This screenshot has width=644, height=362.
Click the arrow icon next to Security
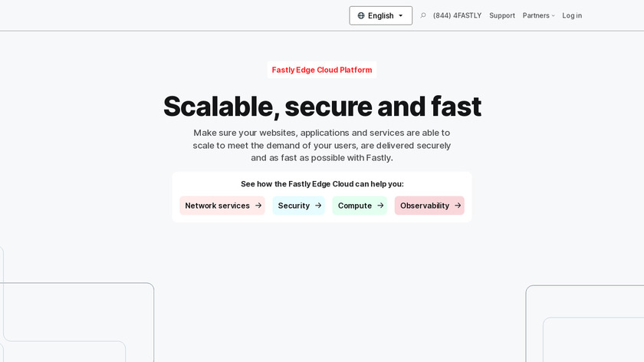coord(318,206)
